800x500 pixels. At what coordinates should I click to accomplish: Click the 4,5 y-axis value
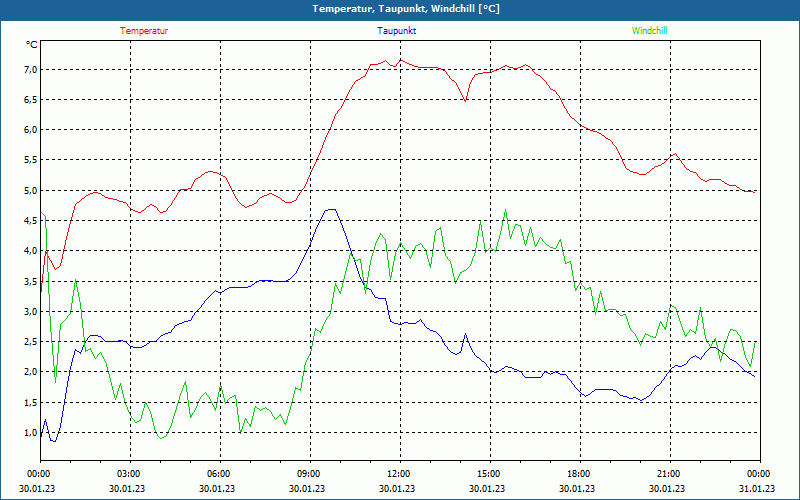[31, 220]
